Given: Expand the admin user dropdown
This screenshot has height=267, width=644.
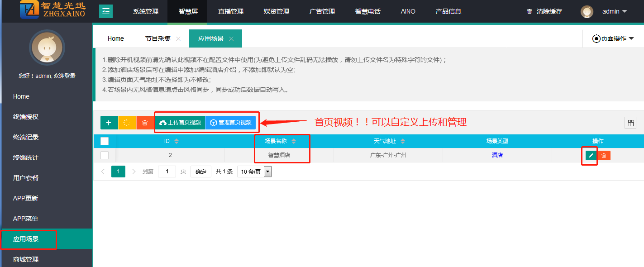Looking at the screenshot, I should 624,11.
